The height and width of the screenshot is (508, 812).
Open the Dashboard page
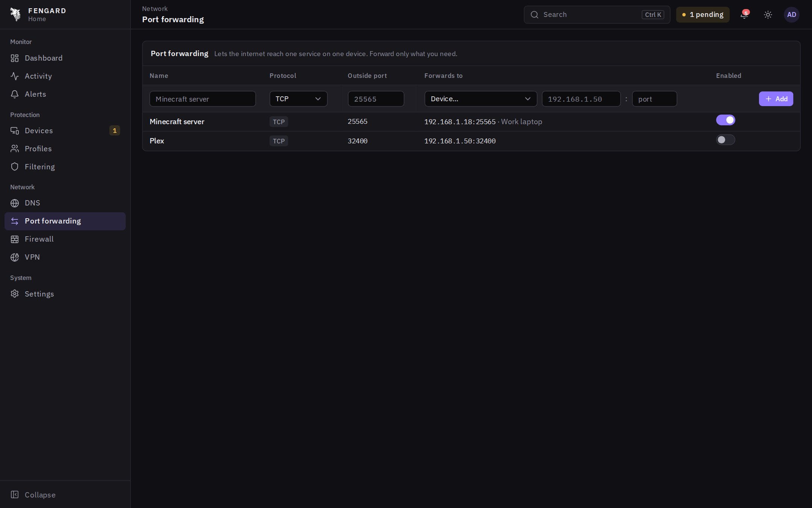(x=65, y=58)
